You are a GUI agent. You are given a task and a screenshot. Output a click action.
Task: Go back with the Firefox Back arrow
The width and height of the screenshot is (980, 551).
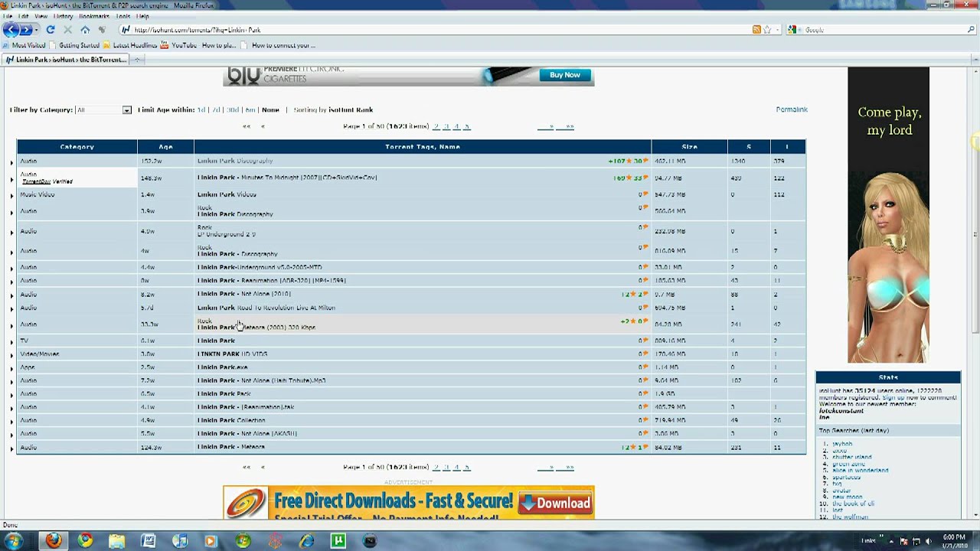click(11, 30)
